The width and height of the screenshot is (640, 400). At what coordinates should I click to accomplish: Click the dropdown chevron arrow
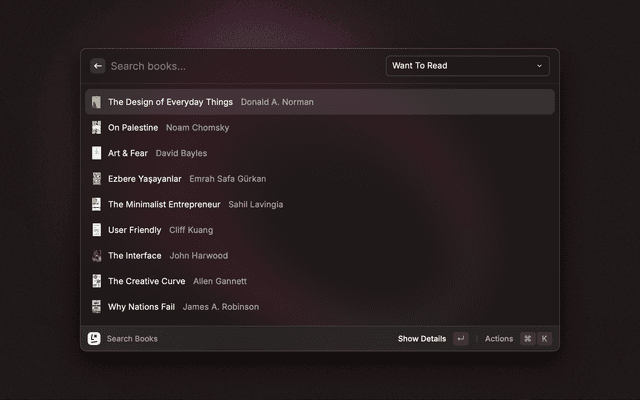point(539,66)
